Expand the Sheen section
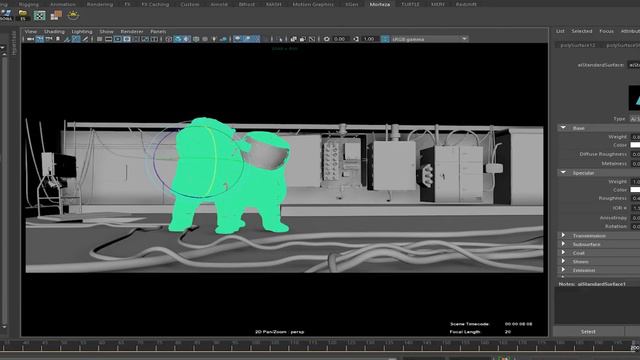This screenshot has width=640, height=360. tap(563, 261)
